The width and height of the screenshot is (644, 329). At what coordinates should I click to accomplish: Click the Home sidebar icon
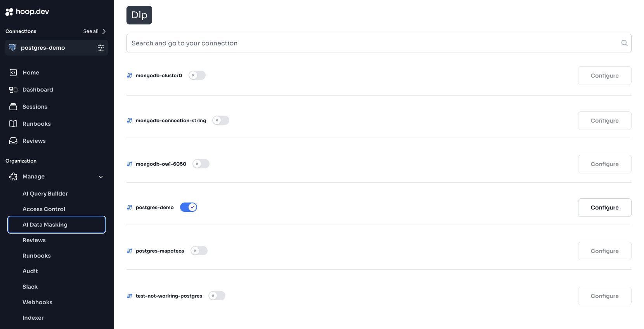coord(13,73)
